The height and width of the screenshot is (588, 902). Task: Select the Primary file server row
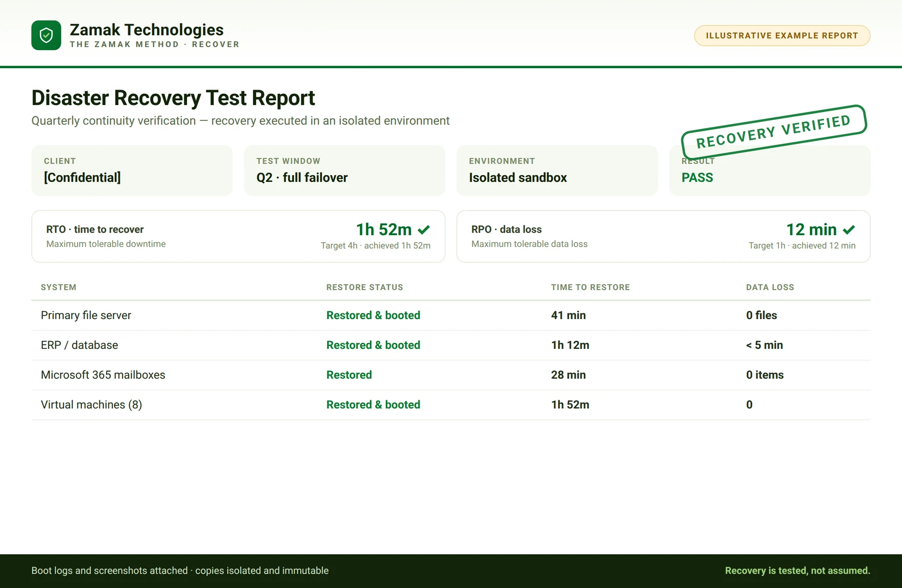point(451,316)
